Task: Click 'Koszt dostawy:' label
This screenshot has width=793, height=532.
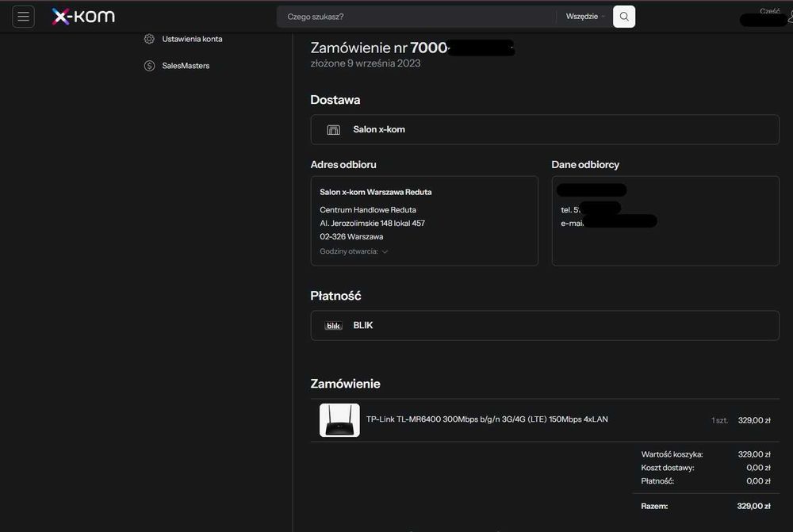Action: click(x=668, y=468)
